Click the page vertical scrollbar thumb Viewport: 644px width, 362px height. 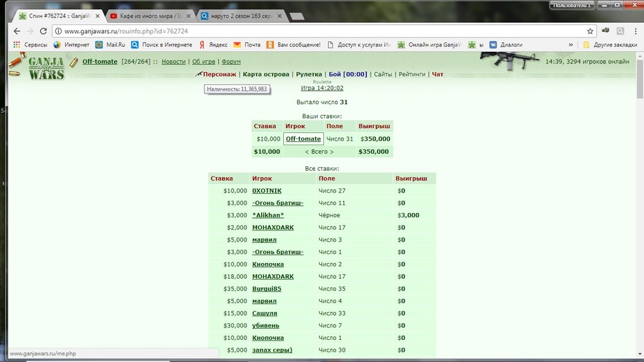[639, 78]
